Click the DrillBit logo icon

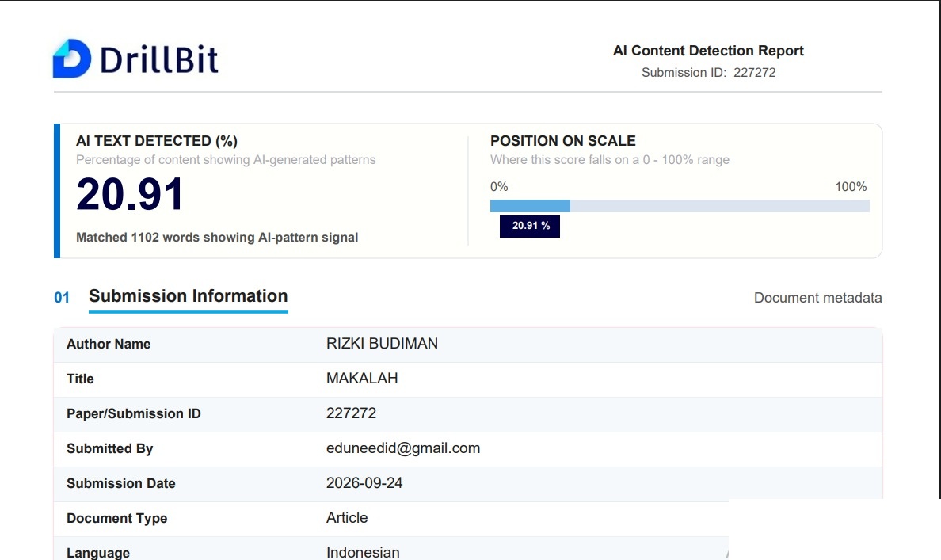point(72,59)
